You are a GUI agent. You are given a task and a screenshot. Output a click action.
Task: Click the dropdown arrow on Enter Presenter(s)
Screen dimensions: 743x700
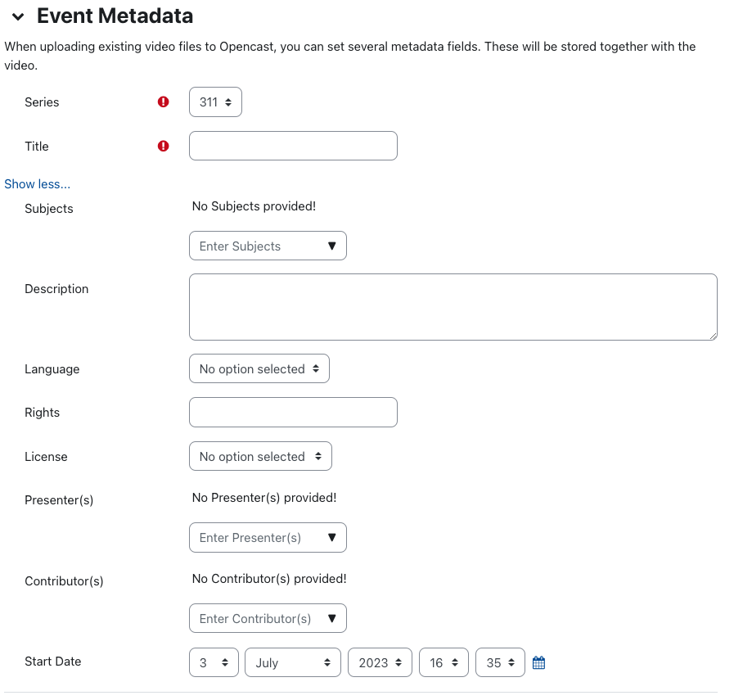pos(333,537)
